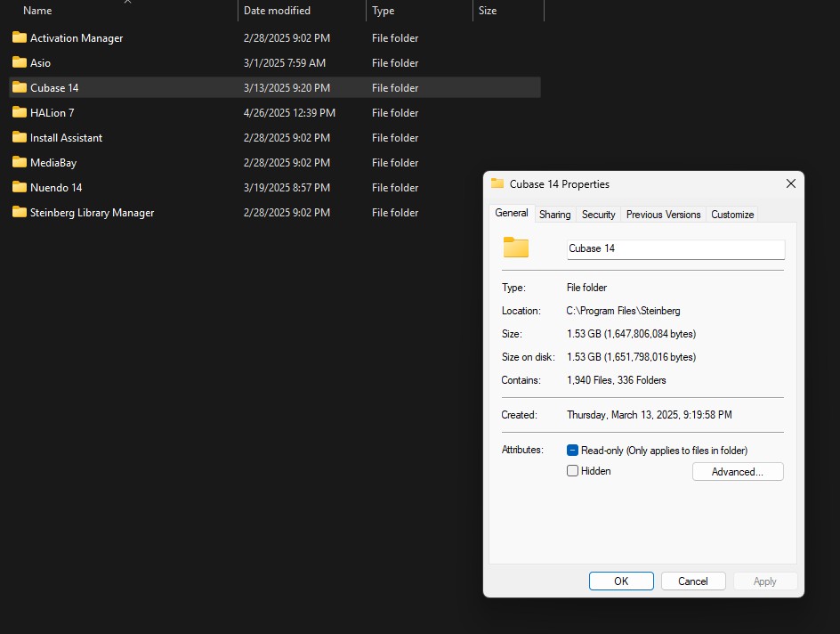Click the folder icon in Properties title bar
840x634 pixels.
coord(497,183)
